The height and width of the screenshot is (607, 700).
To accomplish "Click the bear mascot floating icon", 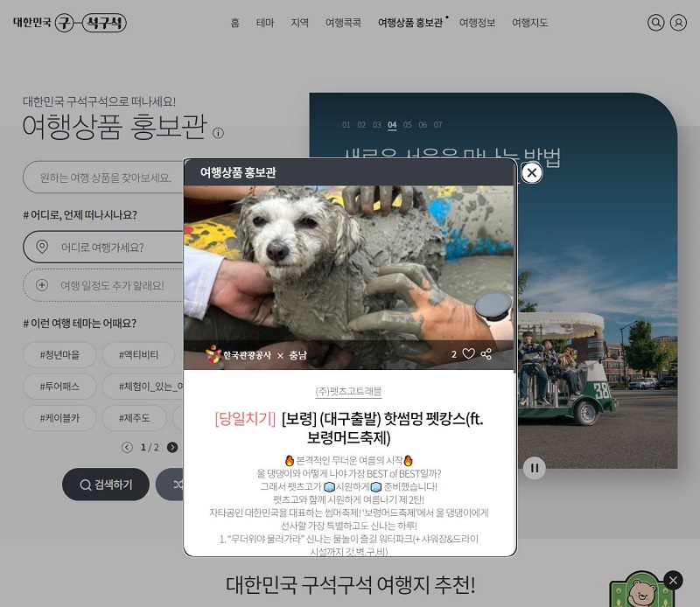I will tap(641, 591).
